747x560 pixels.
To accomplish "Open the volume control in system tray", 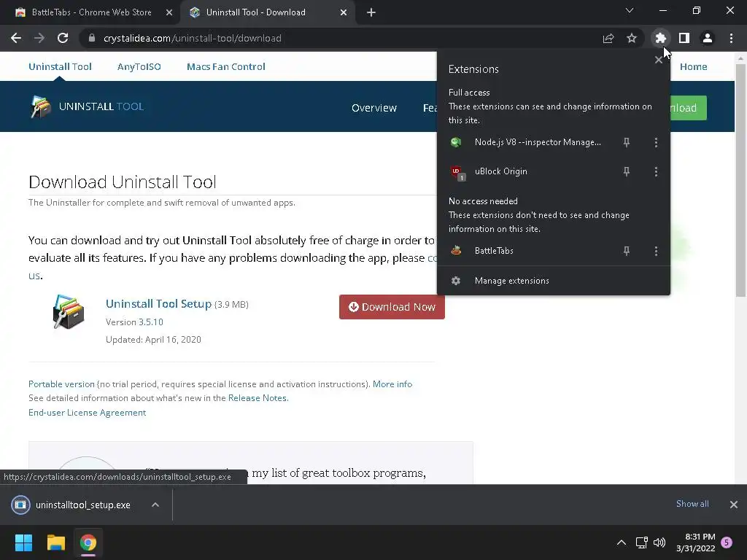I will 659,542.
